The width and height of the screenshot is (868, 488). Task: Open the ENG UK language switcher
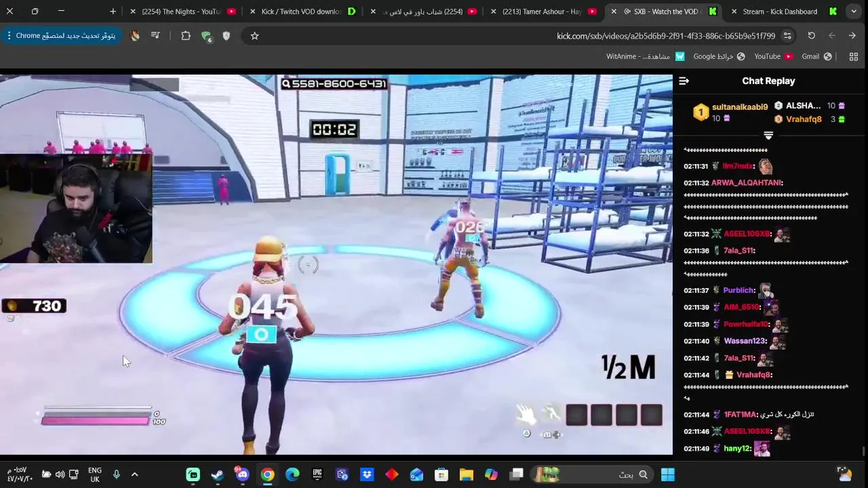(95, 474)
